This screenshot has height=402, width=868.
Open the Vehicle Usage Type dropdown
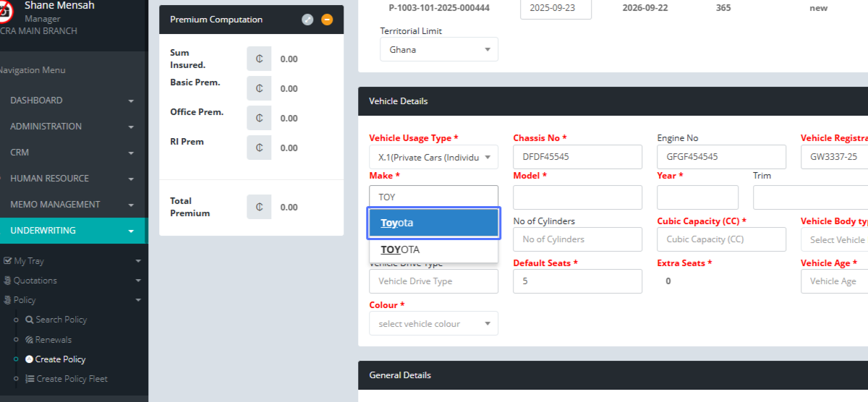[x=433, y=157]
